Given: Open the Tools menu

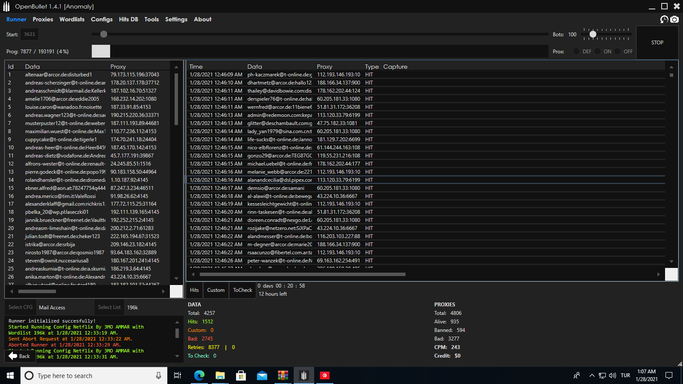Looking at the screenshot, I should click(152, 19).
